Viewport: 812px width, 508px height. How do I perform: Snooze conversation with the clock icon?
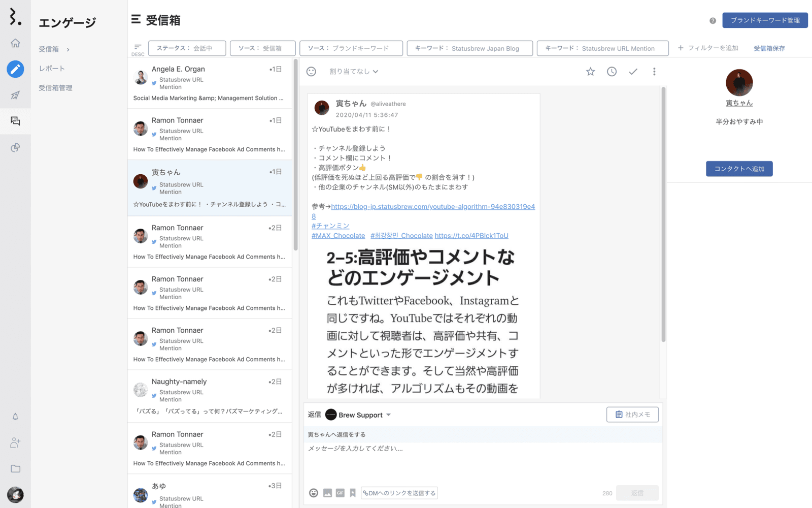(612, 72)
